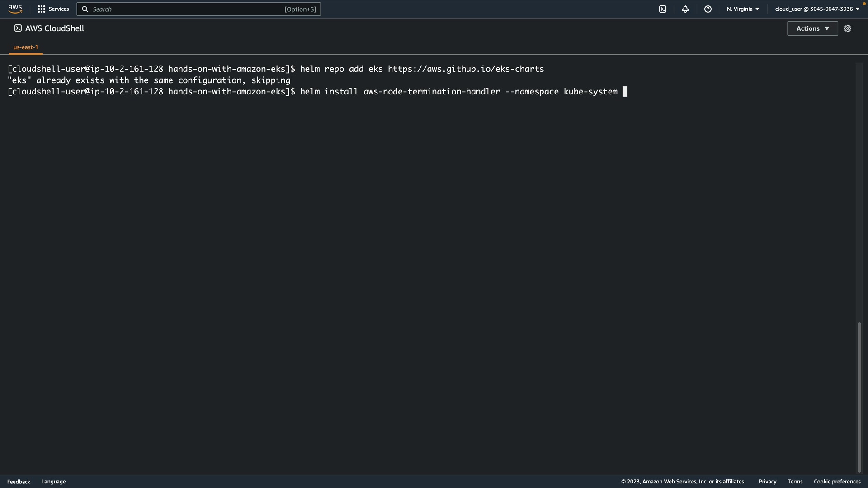Open the help question mark icon
The image size is (868, 488).
pos(708,9)
